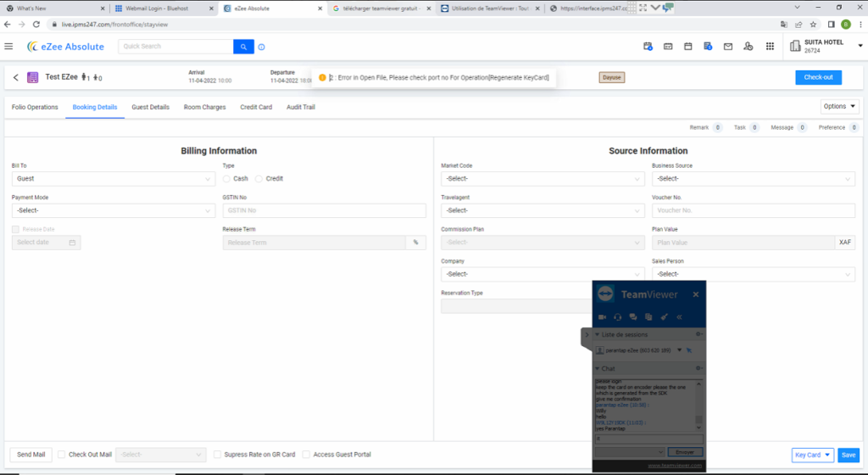Collapse TeamViewer toolbar with double-chevron icon
868x475 pixels.
pos(679,317)
